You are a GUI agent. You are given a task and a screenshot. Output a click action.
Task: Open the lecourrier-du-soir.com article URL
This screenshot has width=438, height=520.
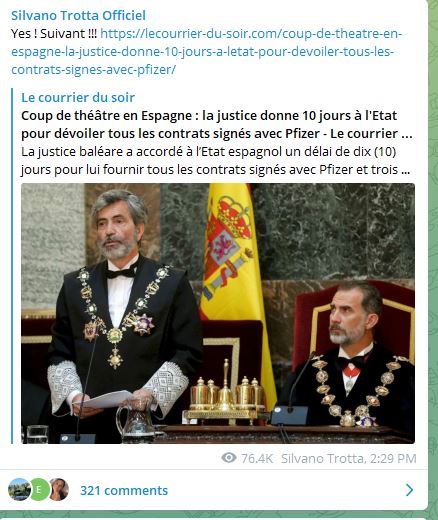pos(207,52)
